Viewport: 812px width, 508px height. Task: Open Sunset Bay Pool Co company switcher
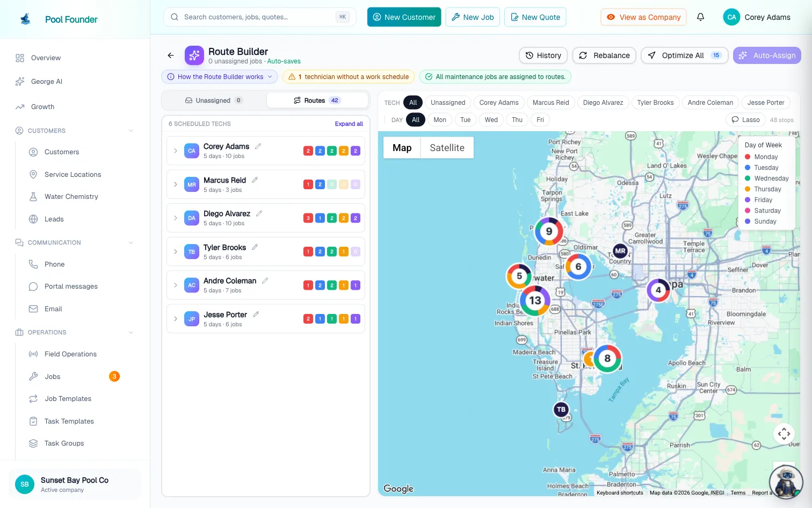[x=75, y=484]
